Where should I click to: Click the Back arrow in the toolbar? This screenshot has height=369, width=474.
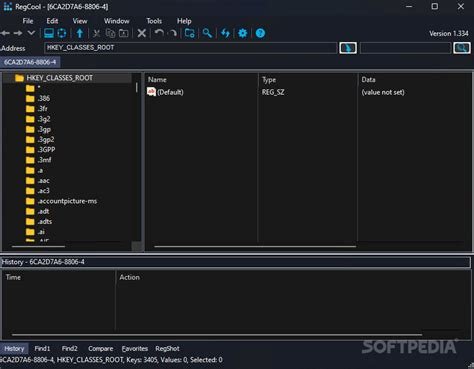pyautogui.click(x=5, y=33)
